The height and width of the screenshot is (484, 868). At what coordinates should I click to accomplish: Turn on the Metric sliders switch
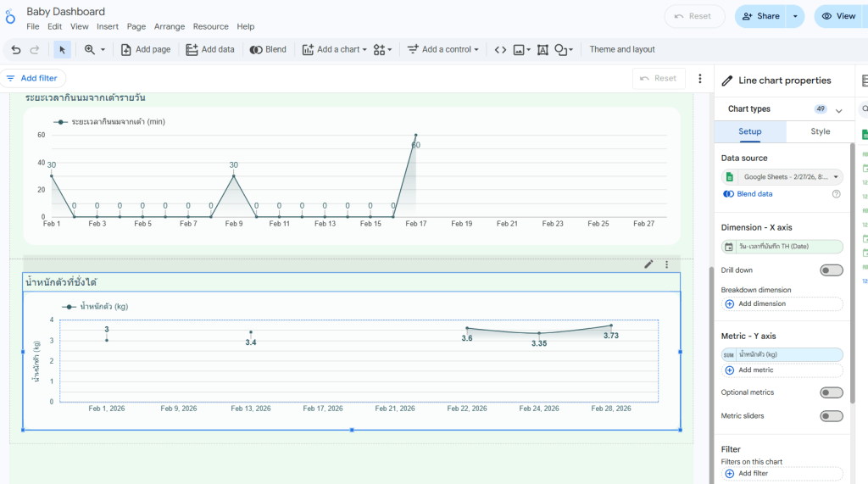831,416
